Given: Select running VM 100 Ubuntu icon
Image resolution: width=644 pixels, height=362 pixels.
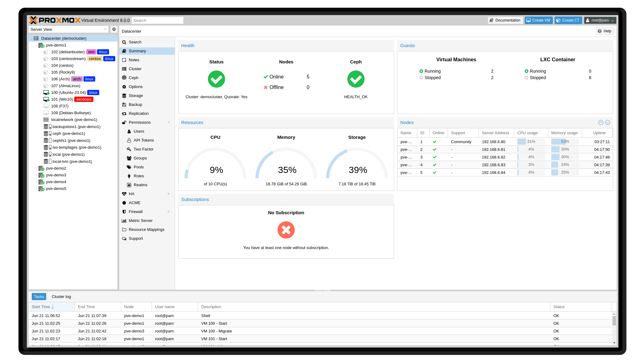Looking at the screenshot, I should click(x=46, y=93).
